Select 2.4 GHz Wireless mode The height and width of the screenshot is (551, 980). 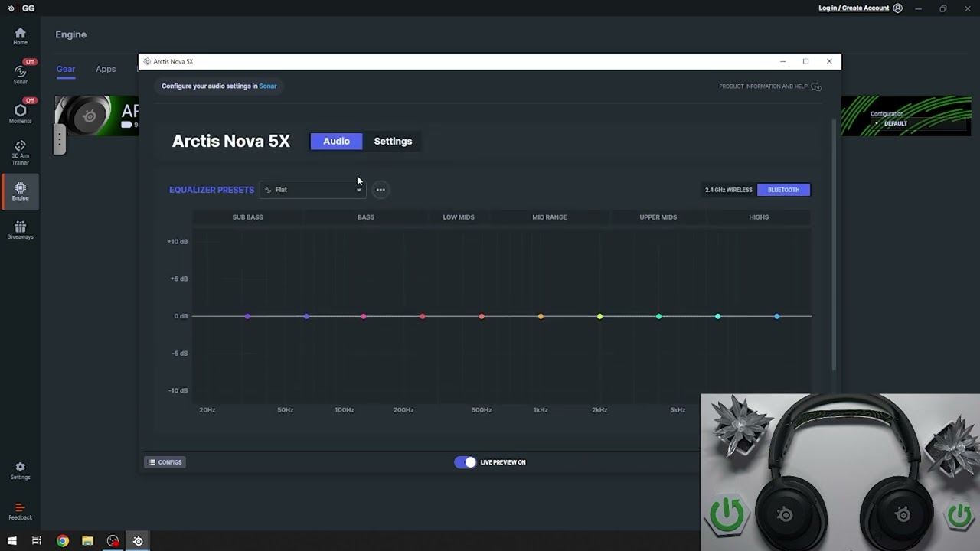pos(728,190)
